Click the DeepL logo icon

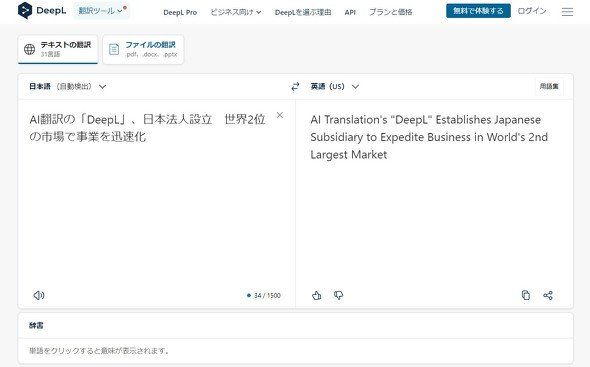coord(25,11)
